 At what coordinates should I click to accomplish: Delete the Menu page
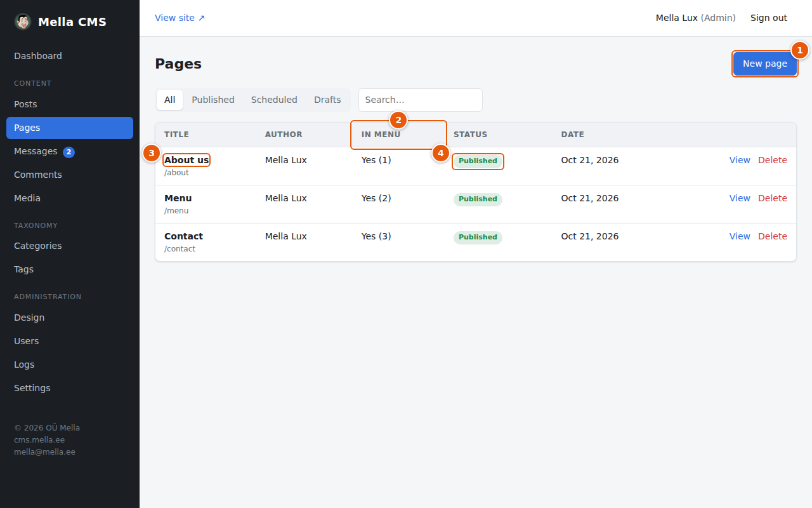click(x=773, y=198)
